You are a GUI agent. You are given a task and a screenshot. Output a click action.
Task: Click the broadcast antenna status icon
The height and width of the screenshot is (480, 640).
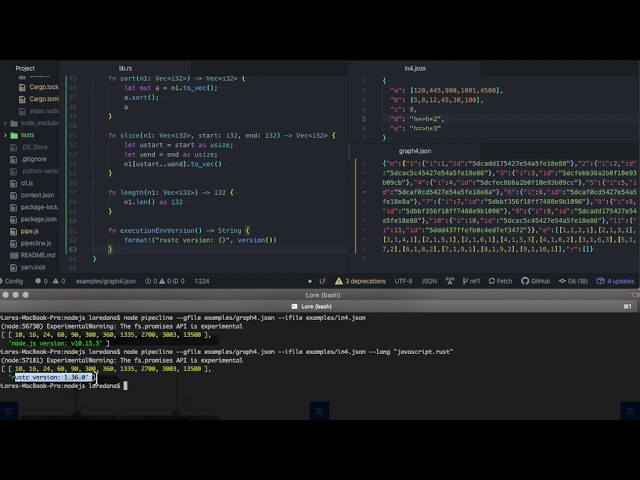tap(450, 281)
